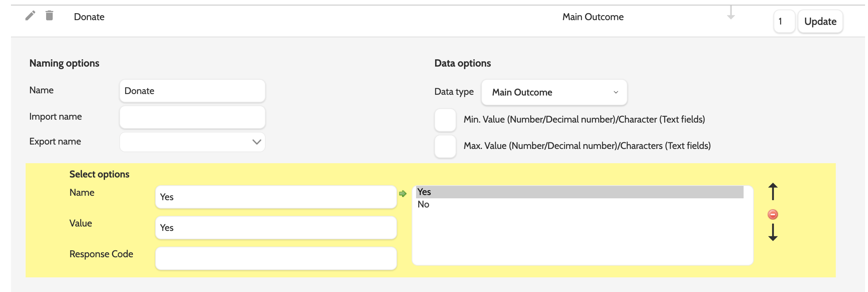
Task: Click the trash delete icon for Donate
Action: coord(49,16)
